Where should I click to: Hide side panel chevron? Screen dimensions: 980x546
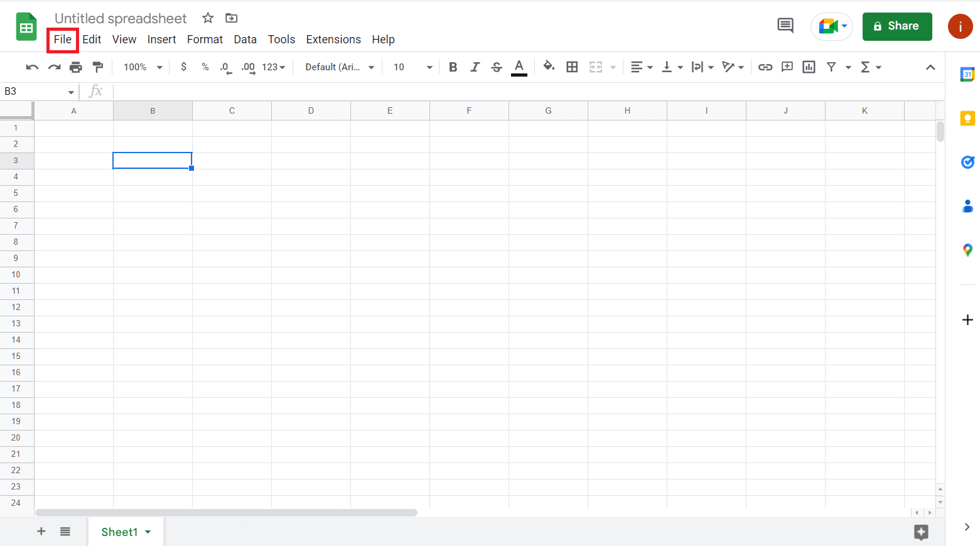pyautogui.click(x=967, y=527)
